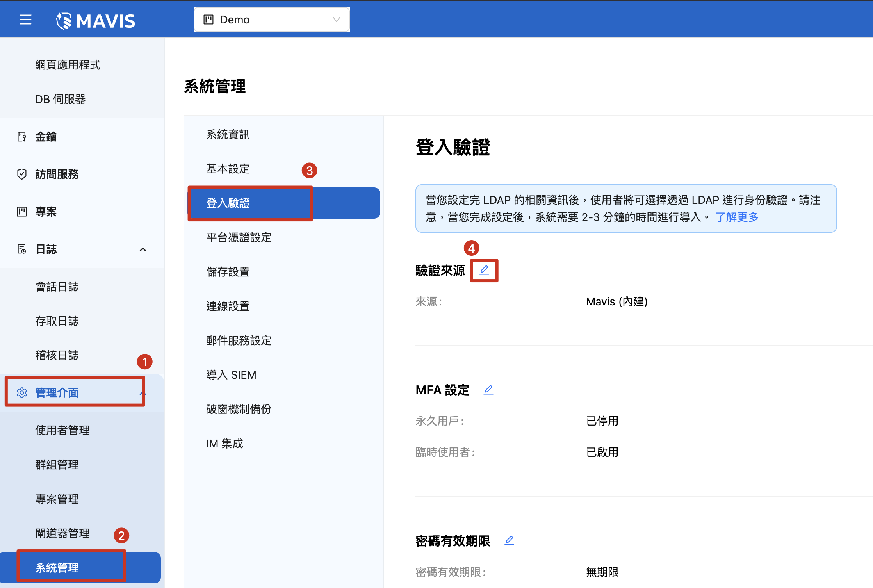This screenshot has width=873, height=588.
Task: Click the 訪問服務 shield icon
Action: click(22, 174)
